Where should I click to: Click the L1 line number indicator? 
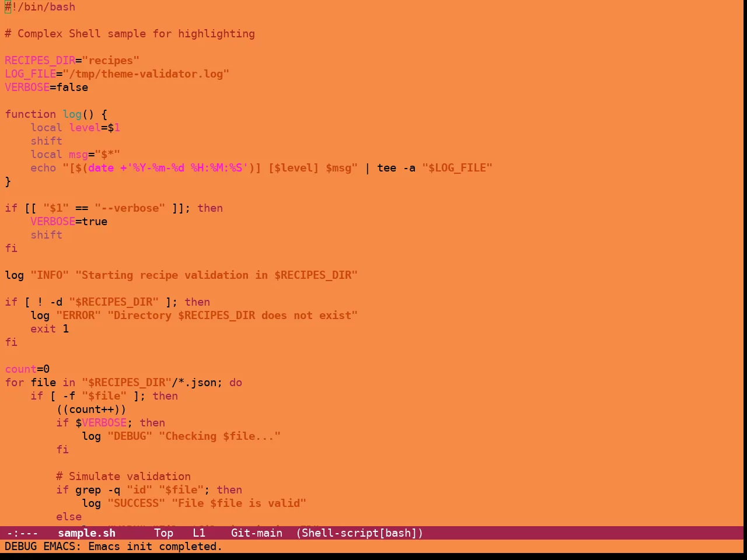coord(199,533)
